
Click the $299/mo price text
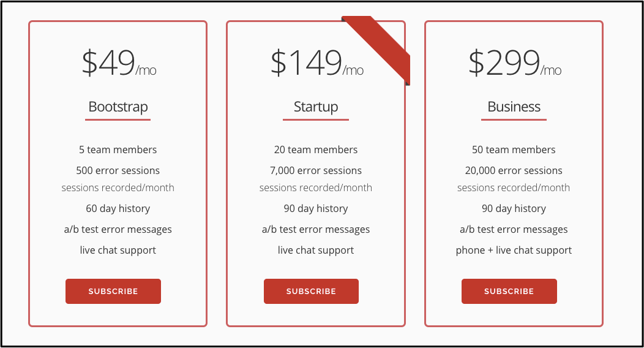pos(514,63)
